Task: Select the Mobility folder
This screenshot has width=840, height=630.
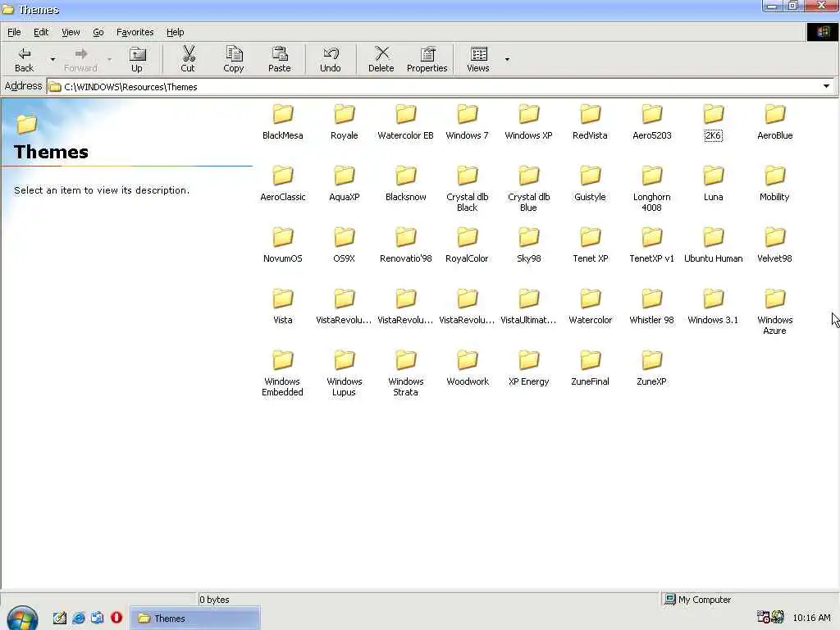Action: tap(774, 185)
